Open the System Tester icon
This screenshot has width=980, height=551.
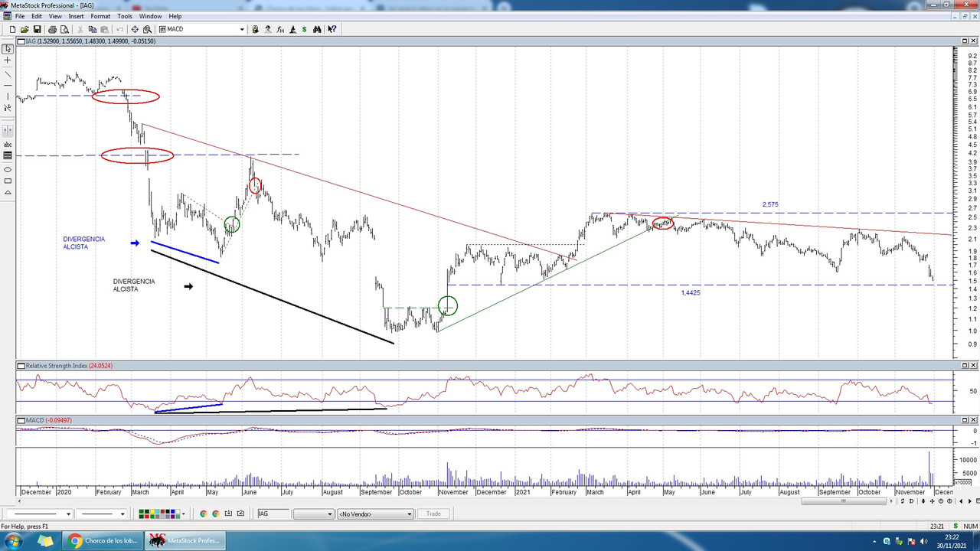click(292, 29)
